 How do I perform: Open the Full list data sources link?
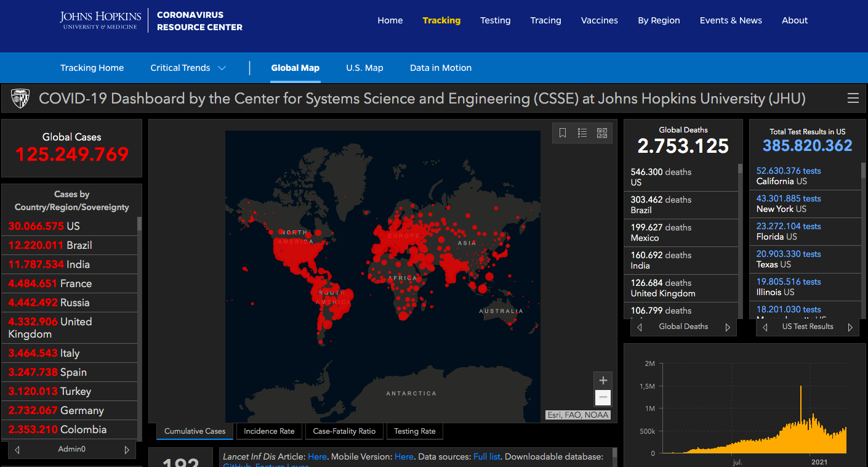pyautogui.click(x=486, y=457)
